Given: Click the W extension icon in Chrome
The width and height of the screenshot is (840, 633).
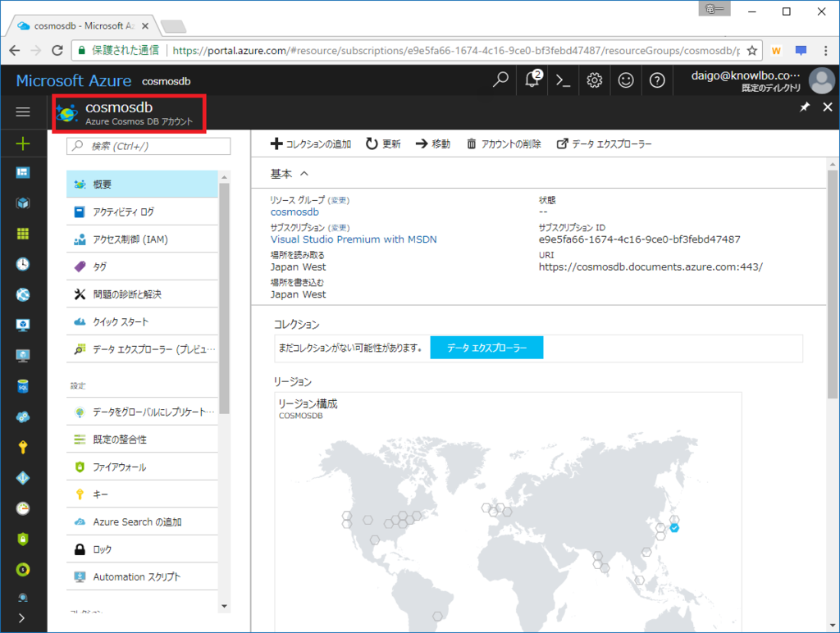Looking at the screenshot, I should (776, 50).
